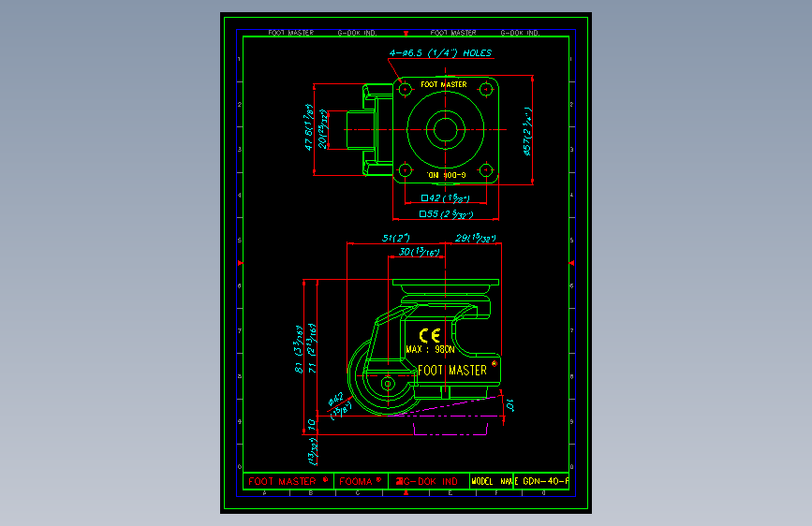This screenshot has width=812, height=526.
Task: Click the yellow CE mark on the caster body
Action: point(430,335)
